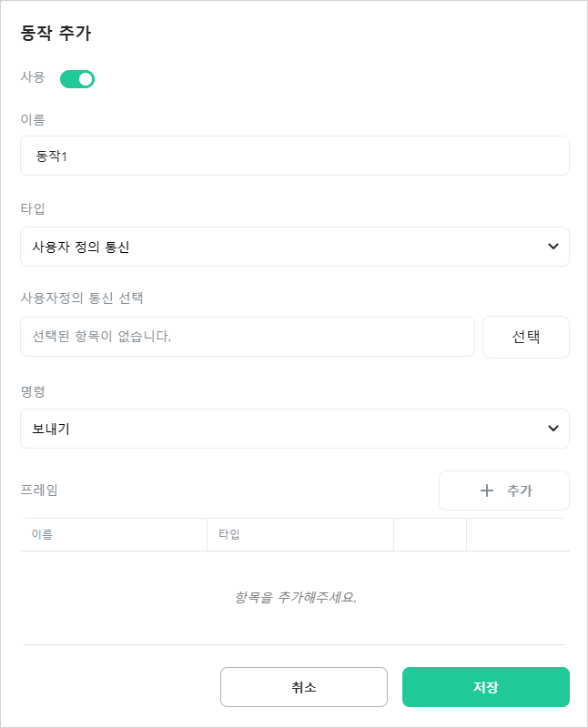Click the 추가 button to add a frame

pos(504,490)
